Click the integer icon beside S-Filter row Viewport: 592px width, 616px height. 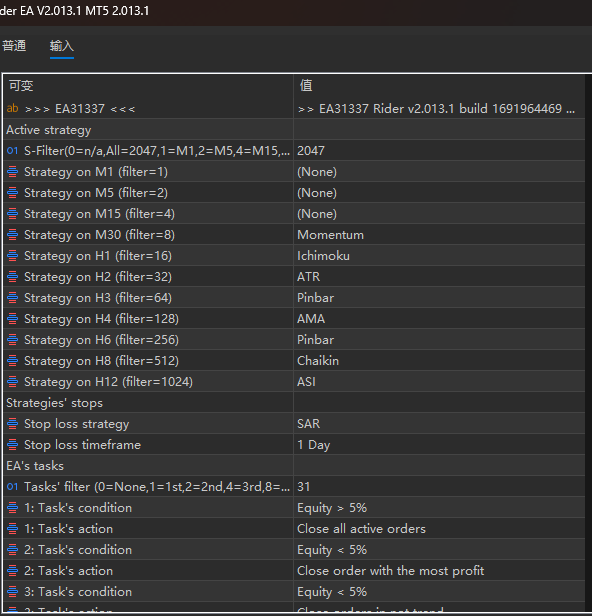(13, 150)
